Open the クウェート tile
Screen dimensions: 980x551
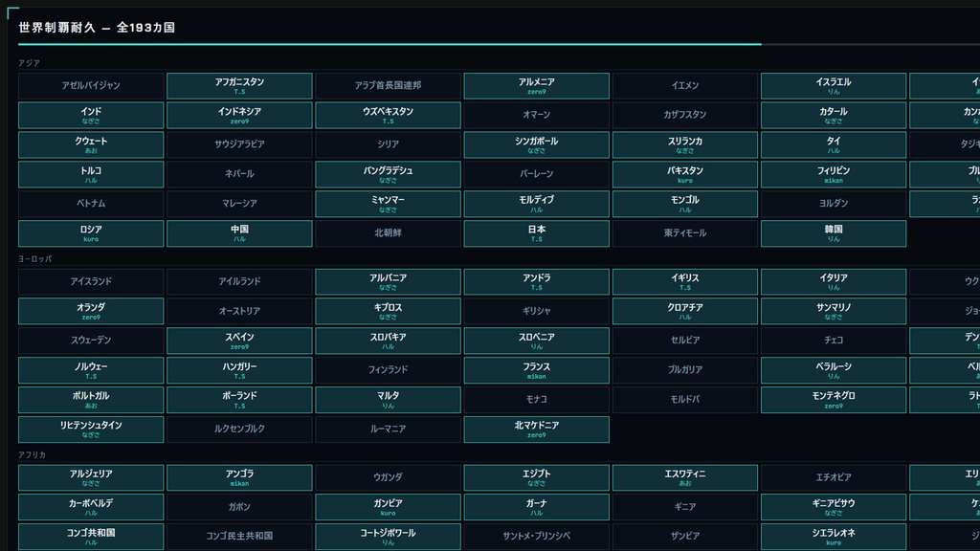pos(91,144)
